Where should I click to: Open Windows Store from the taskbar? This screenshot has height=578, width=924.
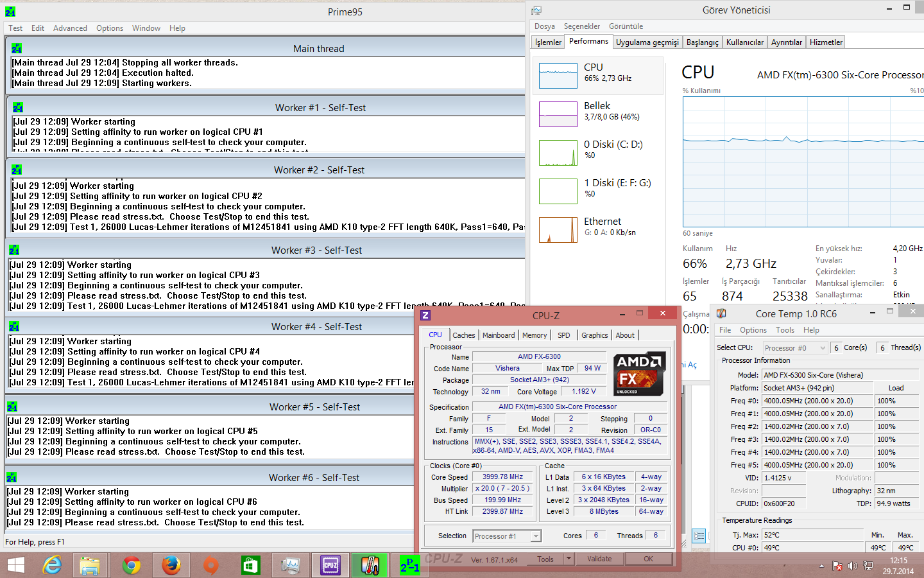[250, 565]
